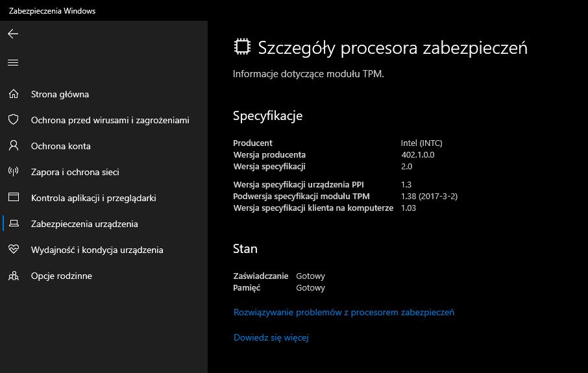Open Rozwiązywanie problemów z procesorem zabezpieczeń link
Screen dimensions: 588x373
[343, 312]
